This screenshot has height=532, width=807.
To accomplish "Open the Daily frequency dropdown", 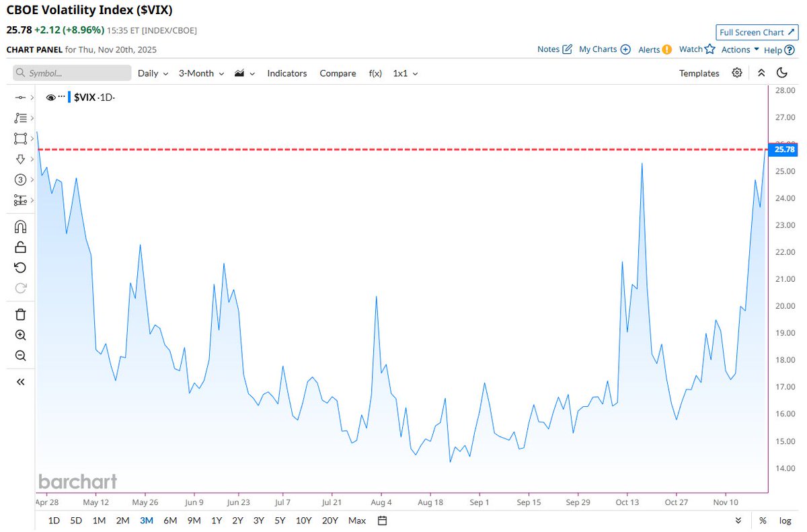I will point(152,73).
